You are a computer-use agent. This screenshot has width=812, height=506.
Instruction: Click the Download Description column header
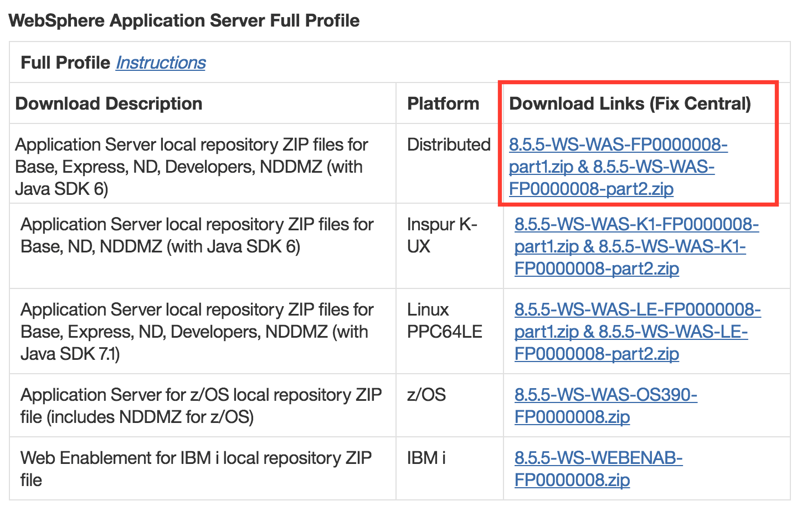coord(109,104)
